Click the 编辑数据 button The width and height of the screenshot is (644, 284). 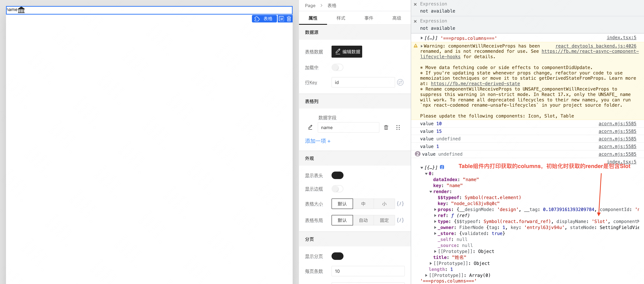click(x=347, y=52)
